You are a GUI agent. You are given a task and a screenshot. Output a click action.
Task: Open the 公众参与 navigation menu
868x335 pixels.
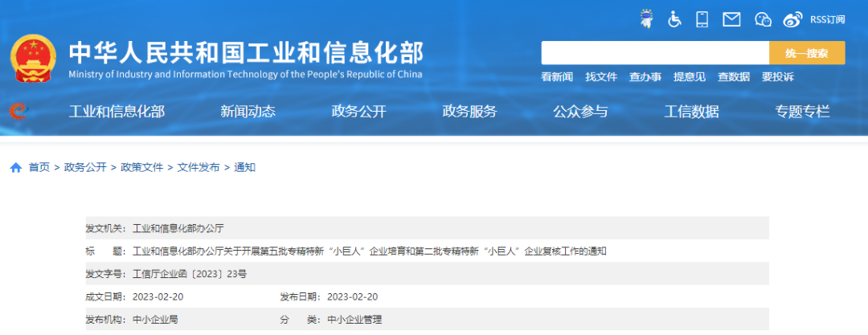pos(580,112)
